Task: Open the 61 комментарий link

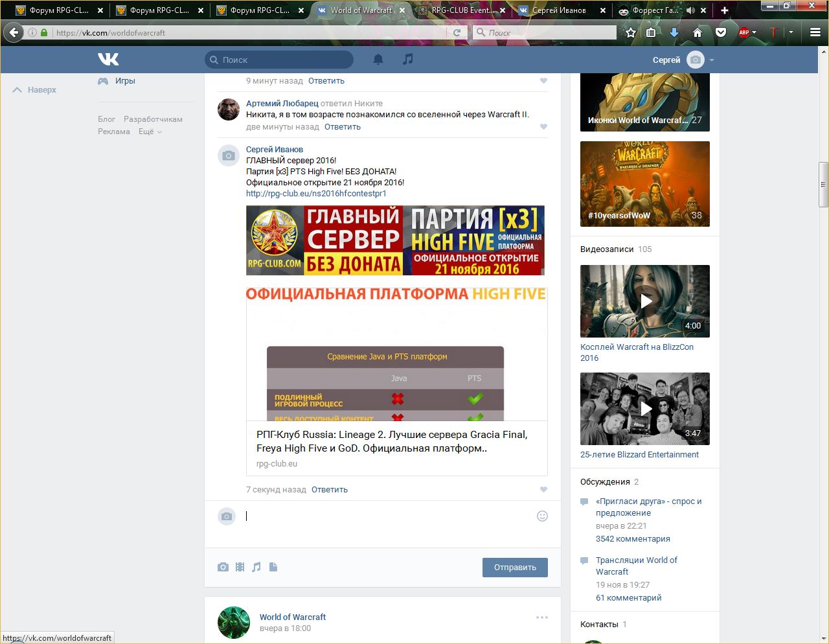Action: coord(629,598)
